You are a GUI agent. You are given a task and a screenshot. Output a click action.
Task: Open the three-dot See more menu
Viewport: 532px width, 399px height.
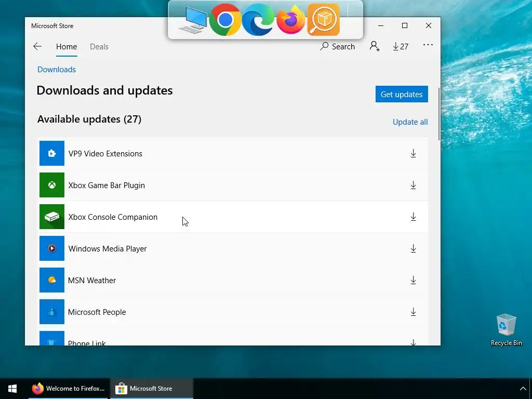[428, 45]
